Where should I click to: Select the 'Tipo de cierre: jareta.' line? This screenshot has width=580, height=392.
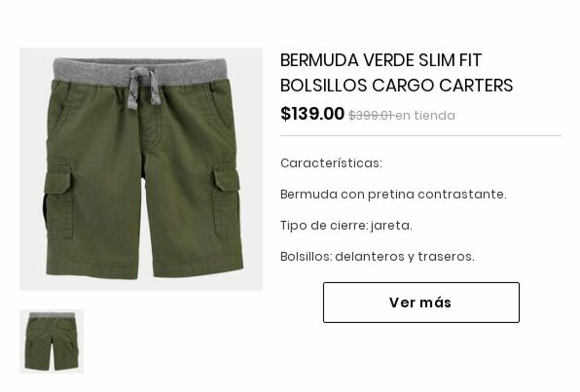click(346, 225)
